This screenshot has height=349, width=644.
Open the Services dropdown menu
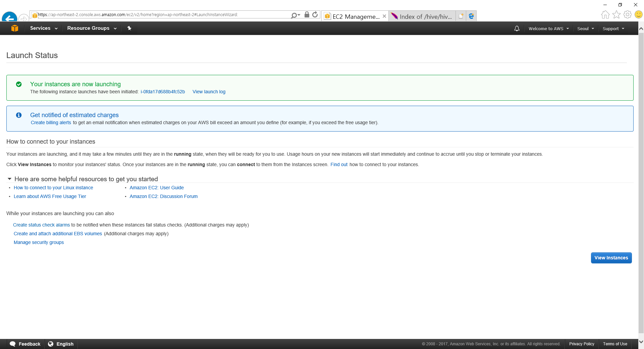point(44,28)
